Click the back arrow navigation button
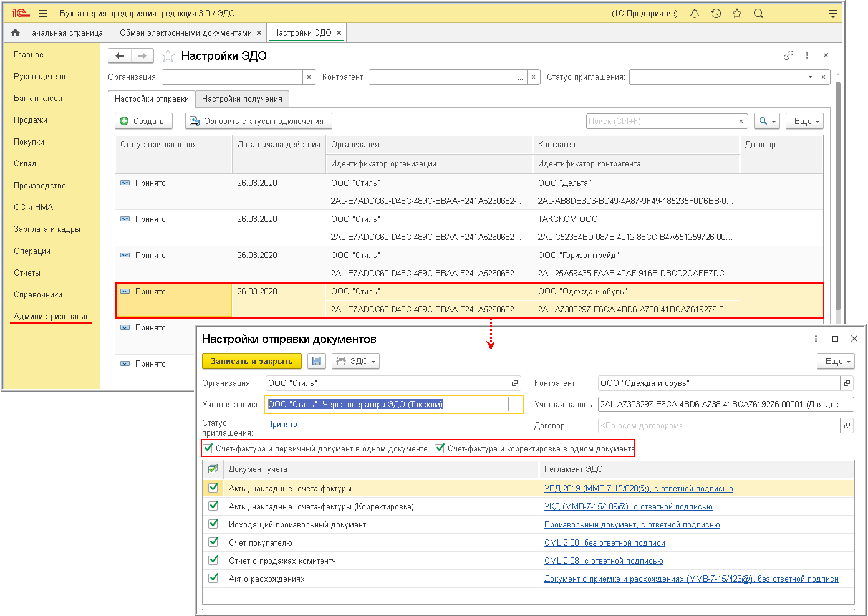 point(120,55)
